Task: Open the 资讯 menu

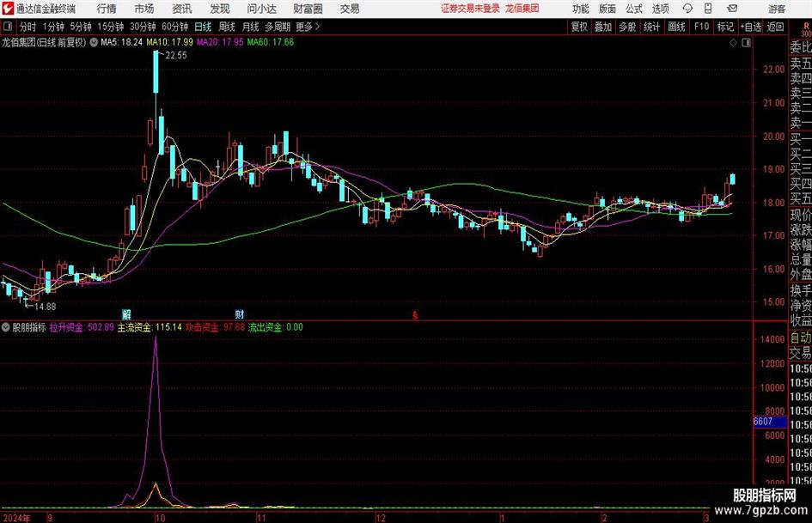Action: (182, 9)
